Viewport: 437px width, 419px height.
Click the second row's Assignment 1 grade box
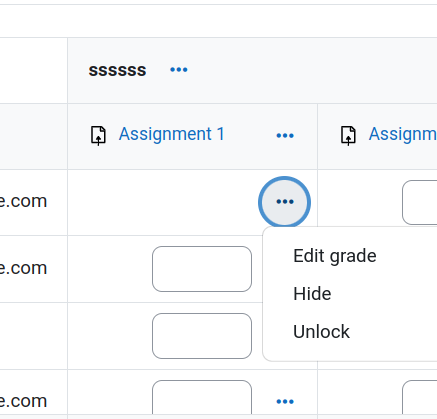click(x=202, y=269)
